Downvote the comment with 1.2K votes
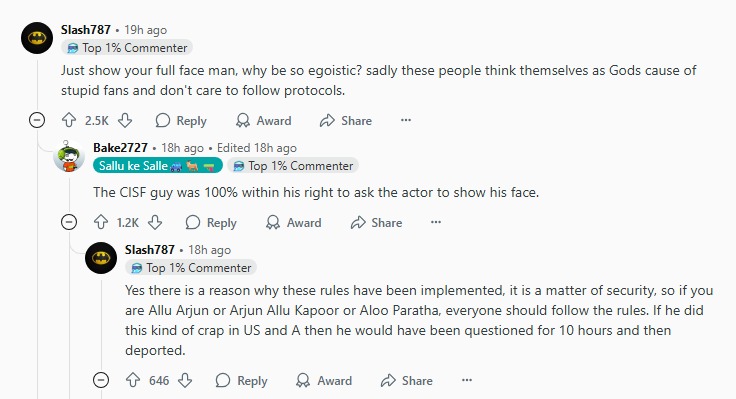The image size is (736, 399). point(155,222)
